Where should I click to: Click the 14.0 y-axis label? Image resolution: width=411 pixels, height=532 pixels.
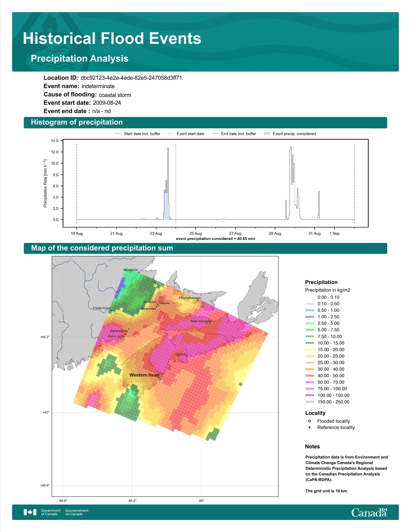click(55, 141)
